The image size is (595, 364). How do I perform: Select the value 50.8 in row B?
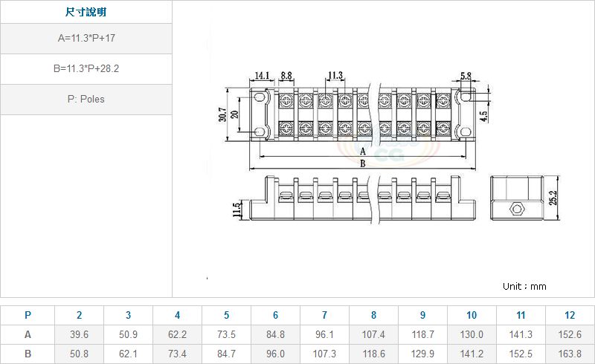pos(79,354)
